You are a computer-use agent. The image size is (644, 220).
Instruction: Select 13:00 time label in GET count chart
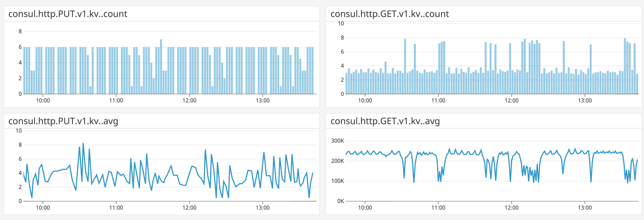(x=585, y=101)
